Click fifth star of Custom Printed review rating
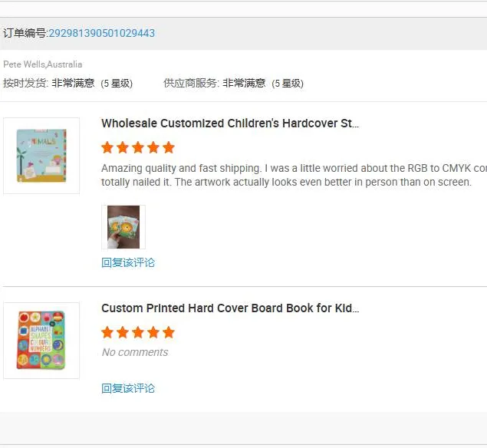The width and height of the screenshot is (487, 448). pos(169,332)
